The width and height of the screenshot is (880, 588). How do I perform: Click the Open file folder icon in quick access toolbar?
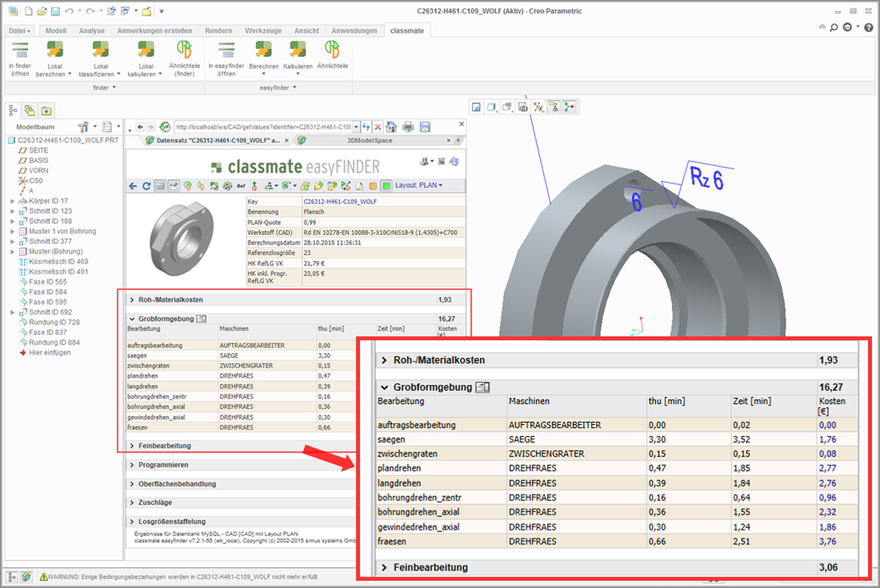tap(42, 11)
